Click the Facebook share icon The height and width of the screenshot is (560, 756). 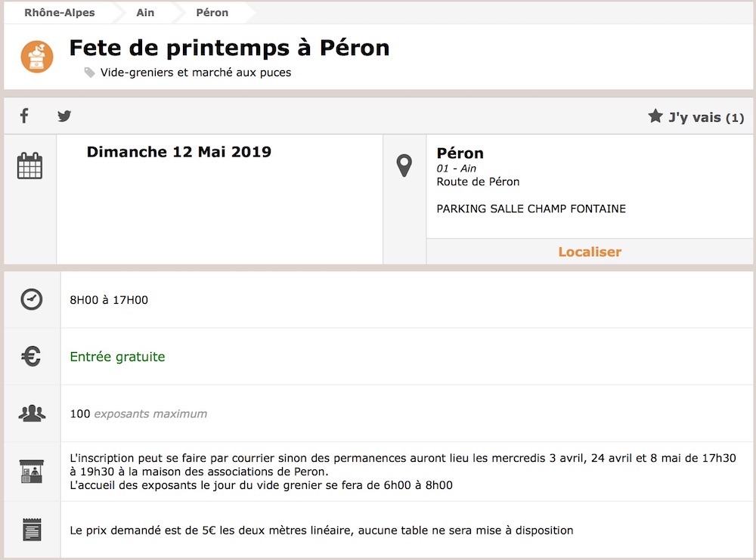(24, 116)
